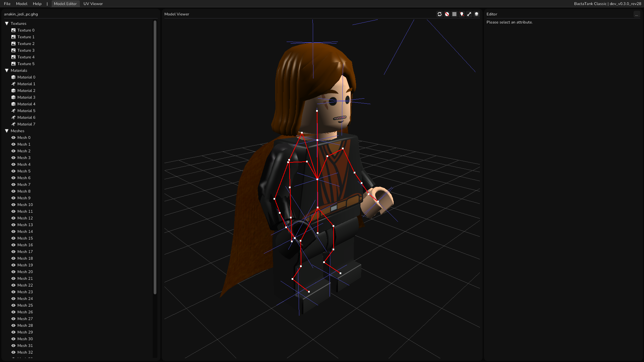The image size is (644, 362).
Task: Toggle the crossed-out locator pin icon
Action: (x=461, y=14)
